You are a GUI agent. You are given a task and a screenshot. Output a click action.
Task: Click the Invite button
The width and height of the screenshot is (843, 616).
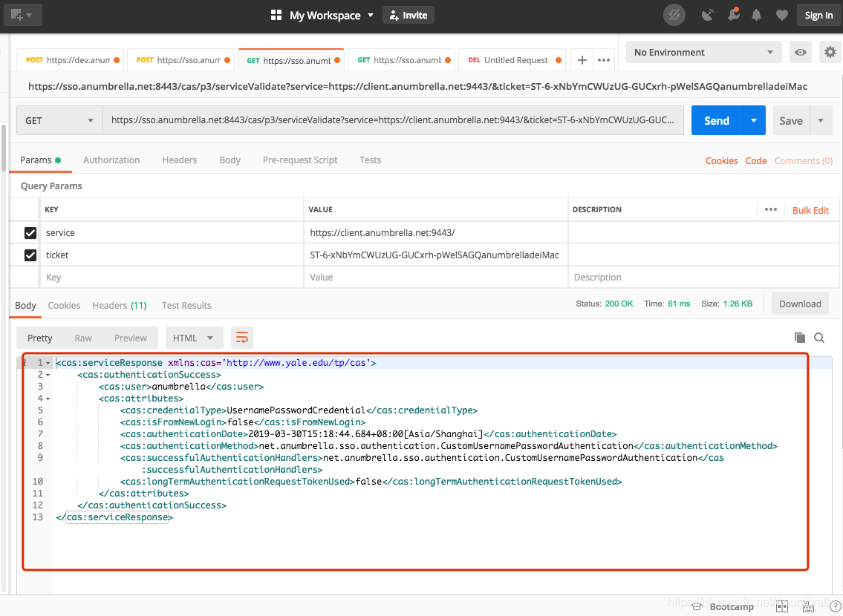click(x=408, y=15)
